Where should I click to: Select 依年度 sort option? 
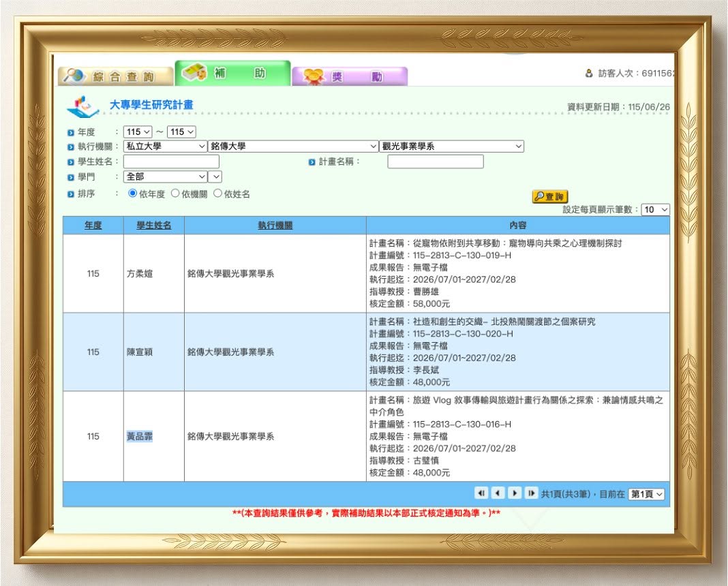pos(133,194)
